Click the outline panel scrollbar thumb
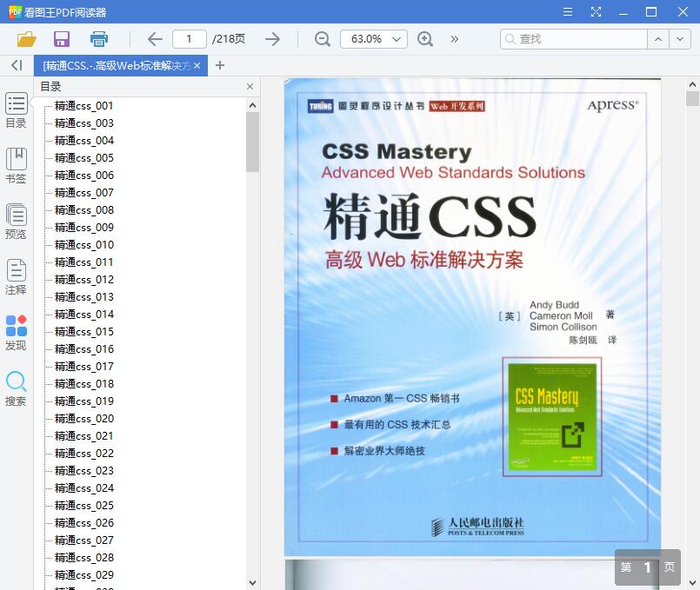 pyautogui.click(x=253, y=142)
